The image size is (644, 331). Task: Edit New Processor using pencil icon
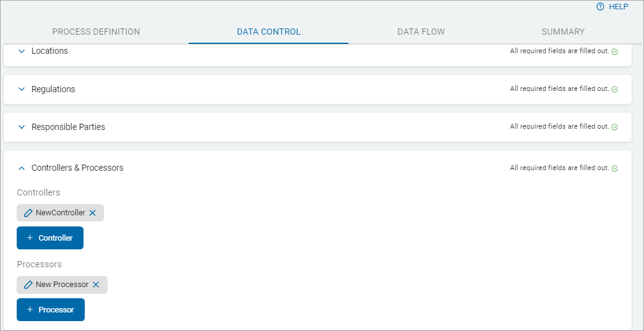point(28,285)
